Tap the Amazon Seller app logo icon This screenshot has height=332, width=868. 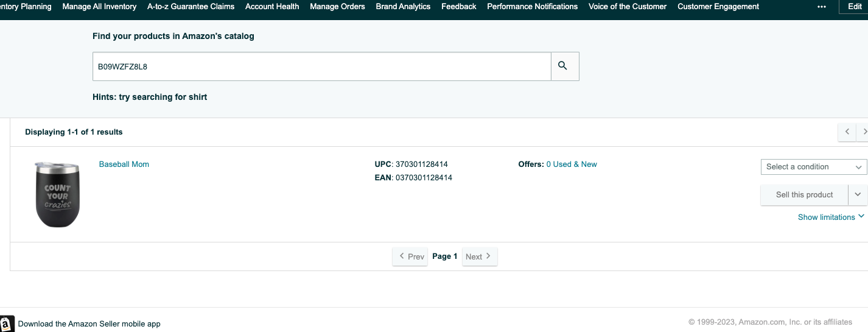(7, 323)
